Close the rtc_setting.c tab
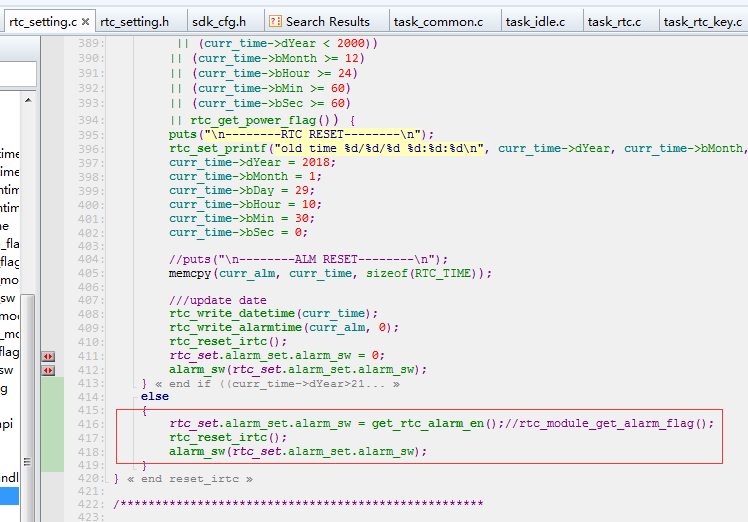The height and width of the screenshot is (522, 748). [85, 21]
